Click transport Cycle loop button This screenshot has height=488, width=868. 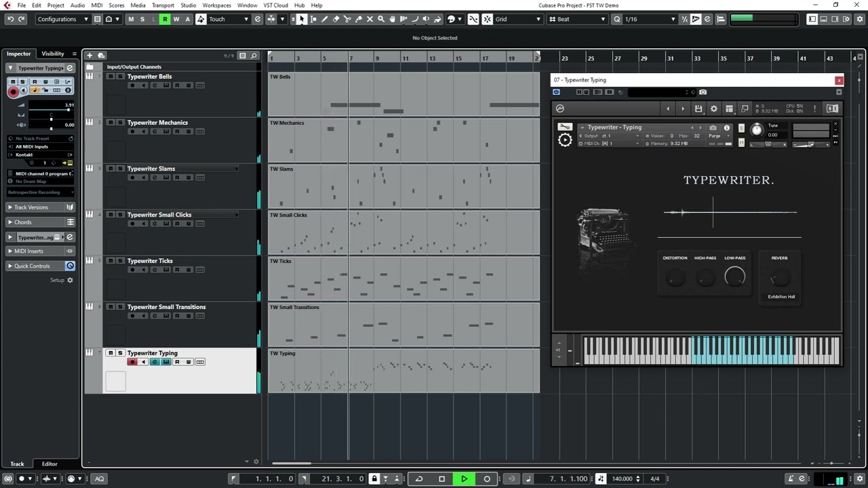click(419, 479)
